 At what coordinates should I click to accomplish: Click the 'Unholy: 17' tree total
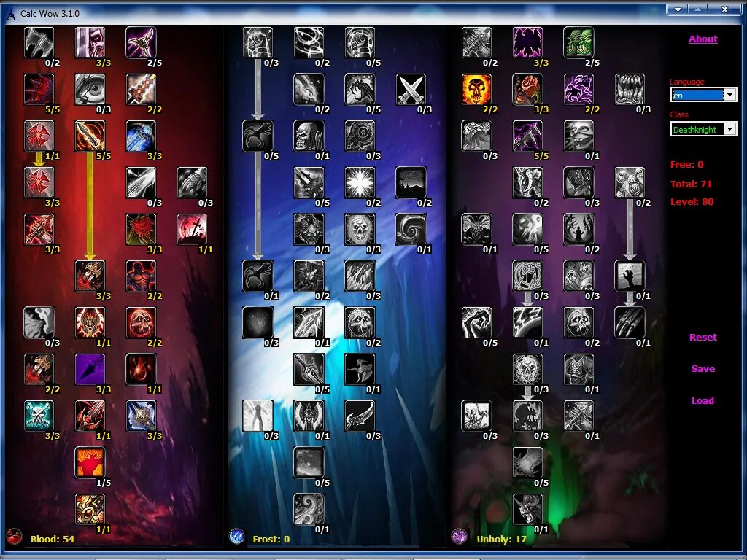501,539
